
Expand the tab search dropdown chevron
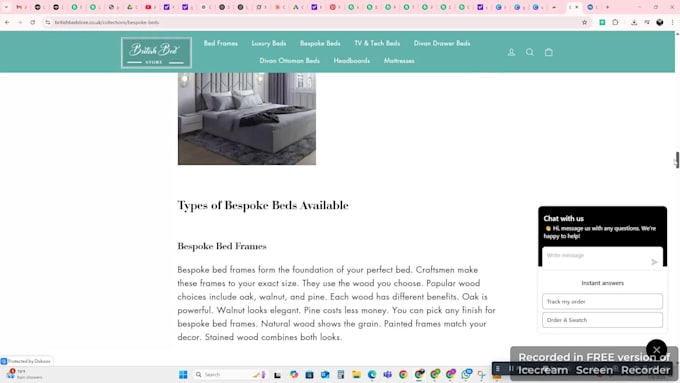pyautogui.click(x=6, y=7)
